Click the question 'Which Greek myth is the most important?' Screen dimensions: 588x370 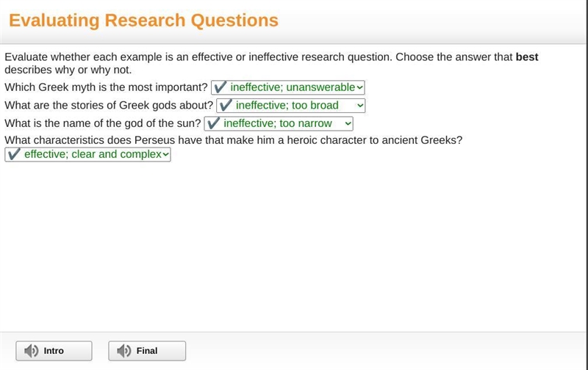click(106, 87)
